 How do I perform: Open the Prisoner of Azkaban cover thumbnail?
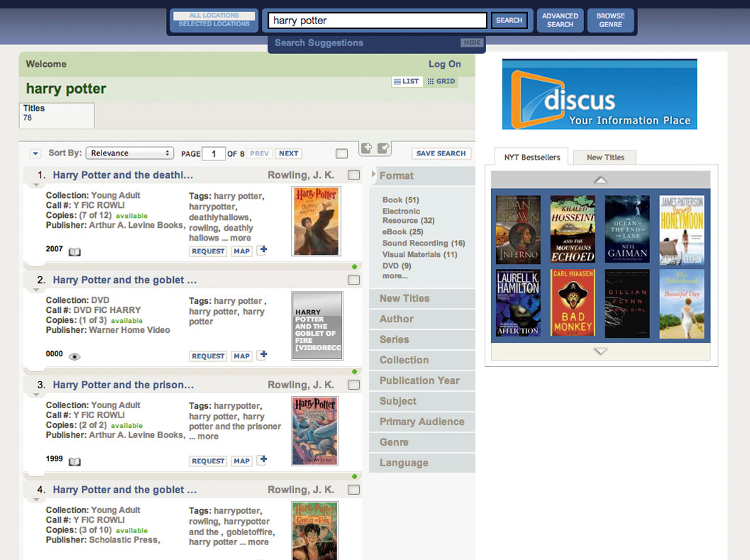coord(315,431)
